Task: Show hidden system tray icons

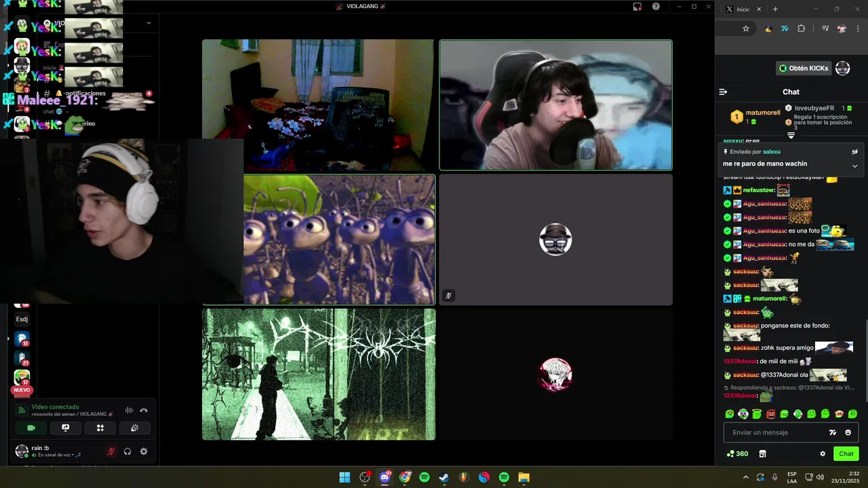Action: pos(746,477)
